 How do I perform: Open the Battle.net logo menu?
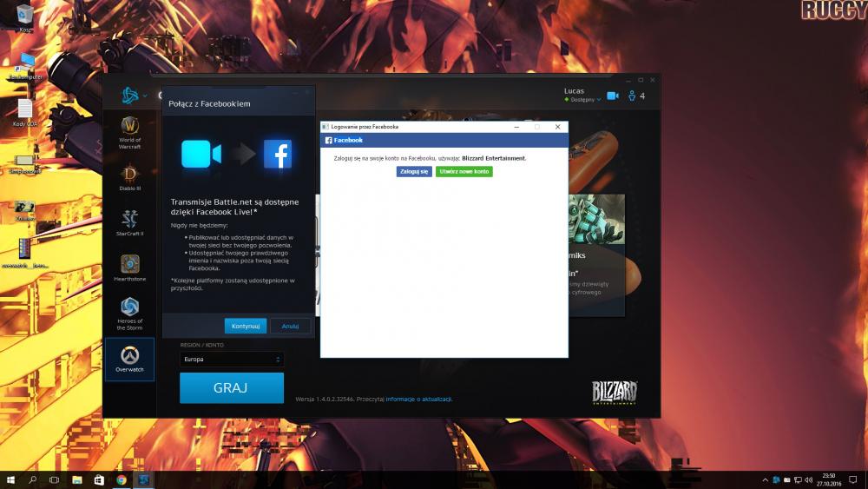[130, 96]
